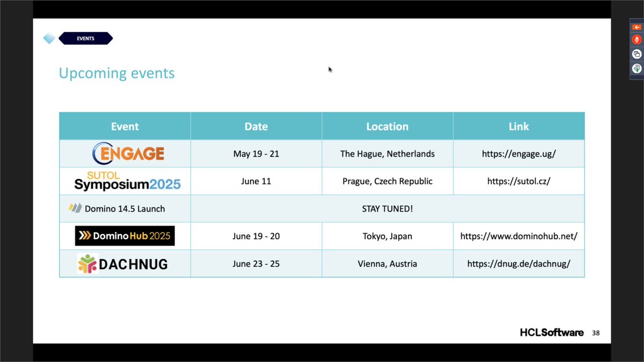This screenshot has width=644, height=362.
Task: Click the screen windows icon in the side panel
Action: (636, 54)
